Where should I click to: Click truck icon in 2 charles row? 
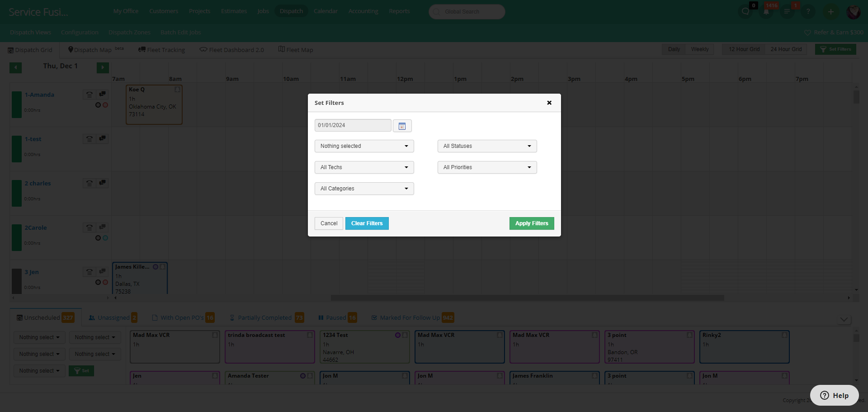point(102,183)
